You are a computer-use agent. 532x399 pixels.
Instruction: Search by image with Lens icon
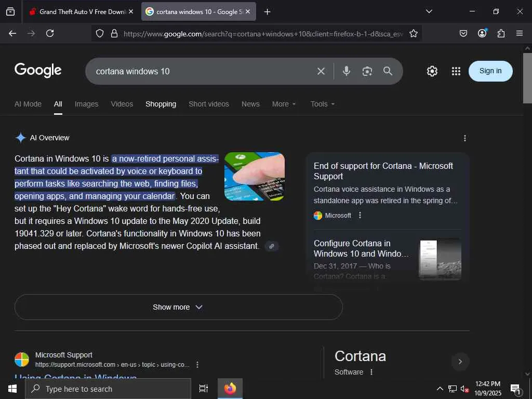(367, 71)
